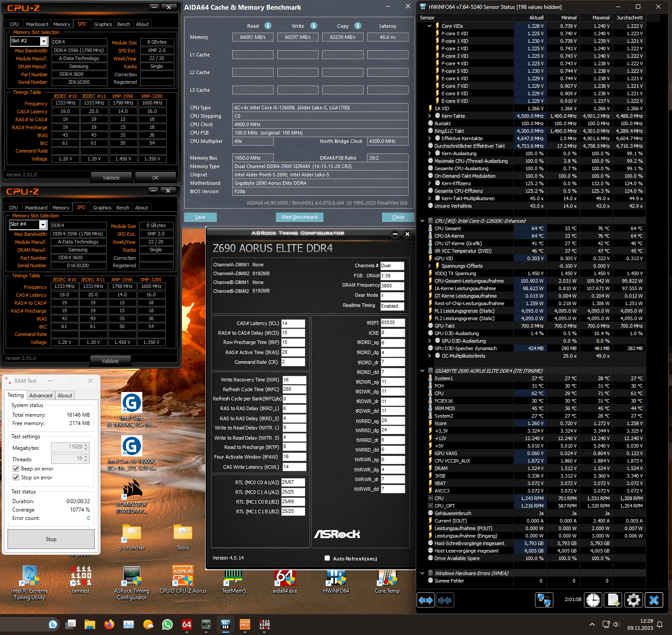Switch to Mainboard tab in Slot #4 CPU-Z window
Viewport: 672px width, 635px height.
36,208
